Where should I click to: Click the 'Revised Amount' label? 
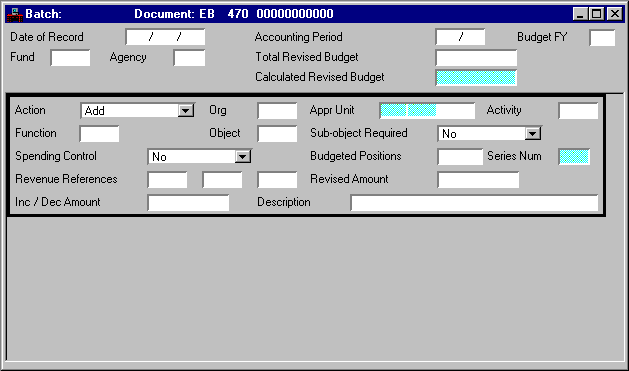click(x=349, y=179)
